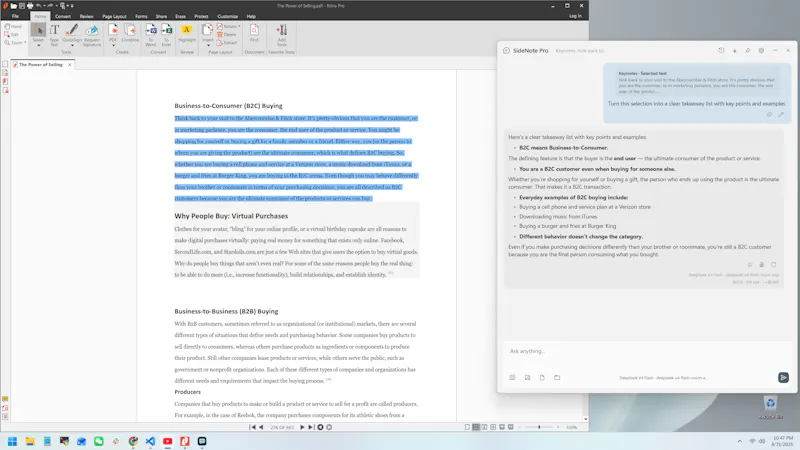Go to the first page
This screenshot has width=800, height=450.
coord(253,427)
